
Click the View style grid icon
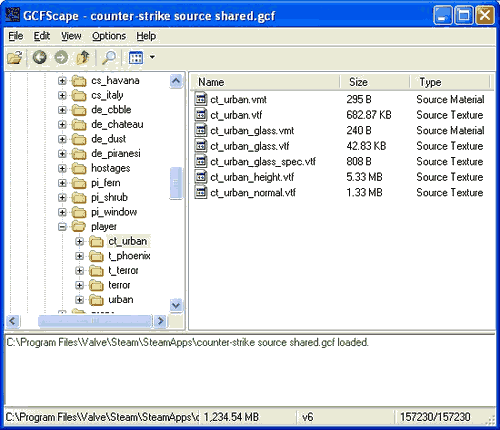click(x=136, y=57)
